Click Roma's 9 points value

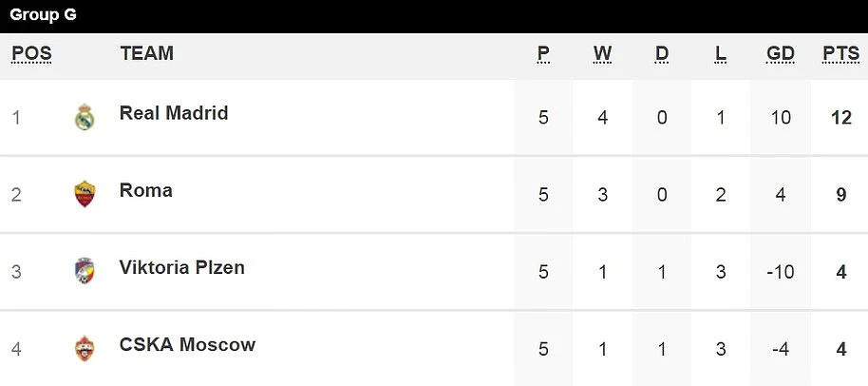click(840, 195)
